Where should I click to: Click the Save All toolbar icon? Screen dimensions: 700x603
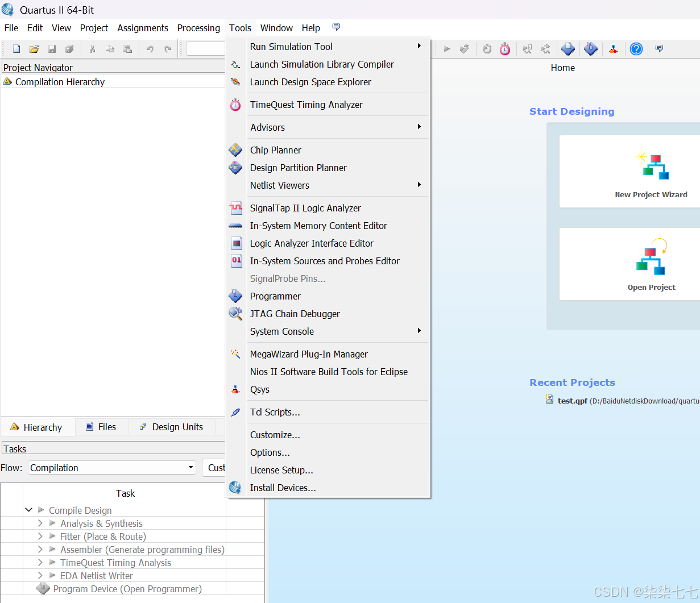69,49
